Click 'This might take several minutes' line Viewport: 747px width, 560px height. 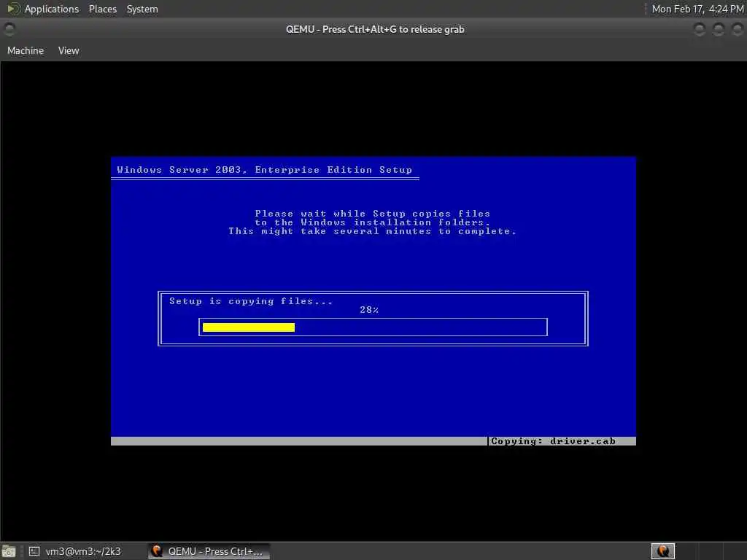pos(373,231)
